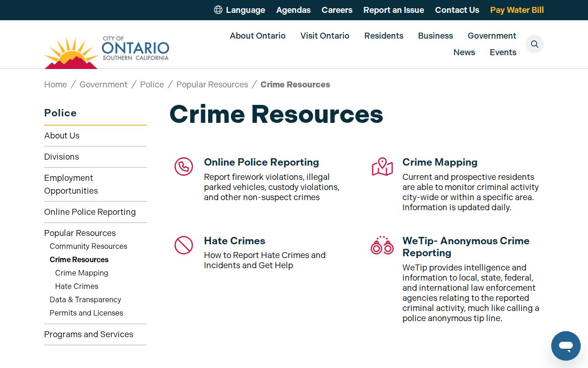Open Permits and Licenses in sidebar
Image resolution: width=588 pixels, height=368 pixels.
click(x=86, y=313)
